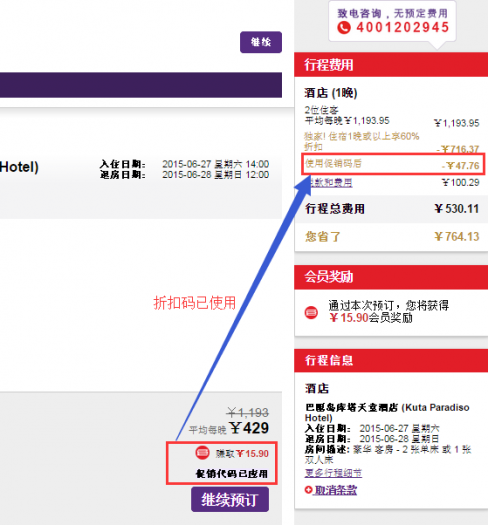Click the 促销代码已应用 text
The image size is (488, 525).
coord(231,473)
